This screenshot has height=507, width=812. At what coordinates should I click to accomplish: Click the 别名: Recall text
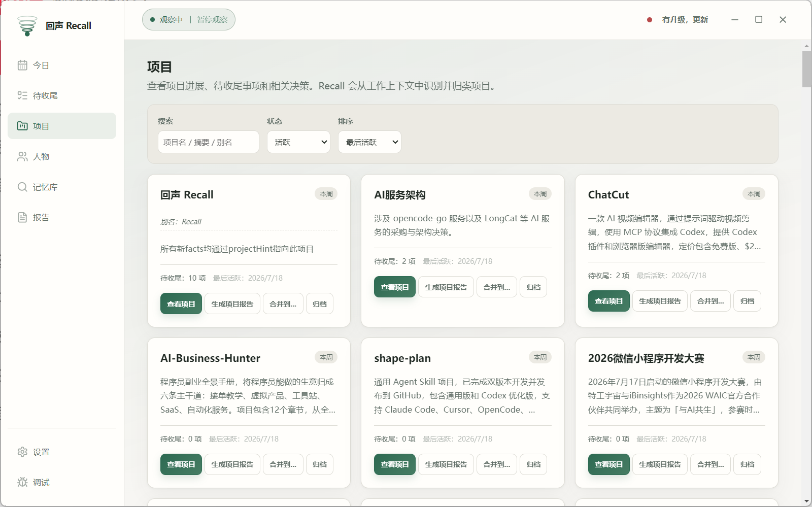point(181,222)
